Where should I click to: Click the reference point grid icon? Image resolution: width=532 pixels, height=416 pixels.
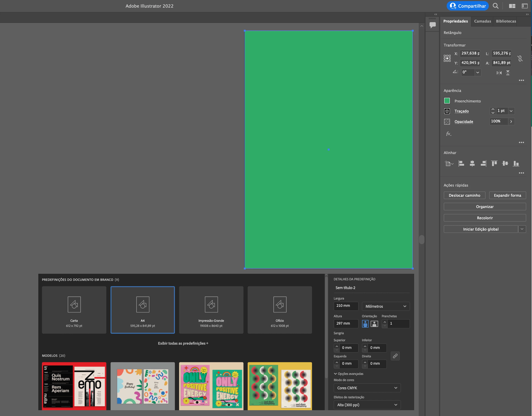[x=447, y=58]
